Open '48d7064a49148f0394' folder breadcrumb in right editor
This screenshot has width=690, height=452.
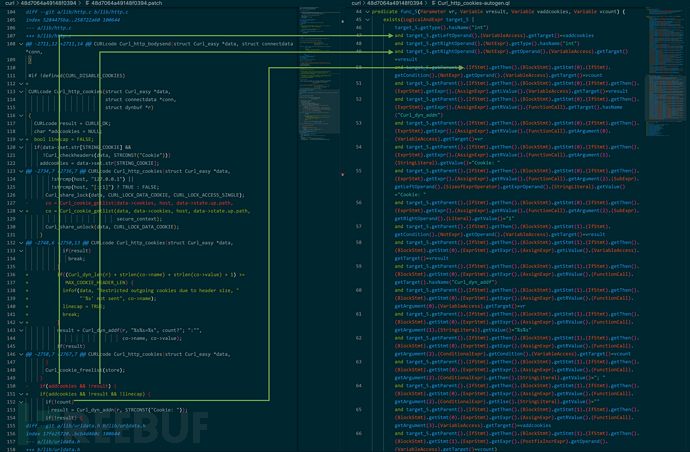click(x=395, y=3)
